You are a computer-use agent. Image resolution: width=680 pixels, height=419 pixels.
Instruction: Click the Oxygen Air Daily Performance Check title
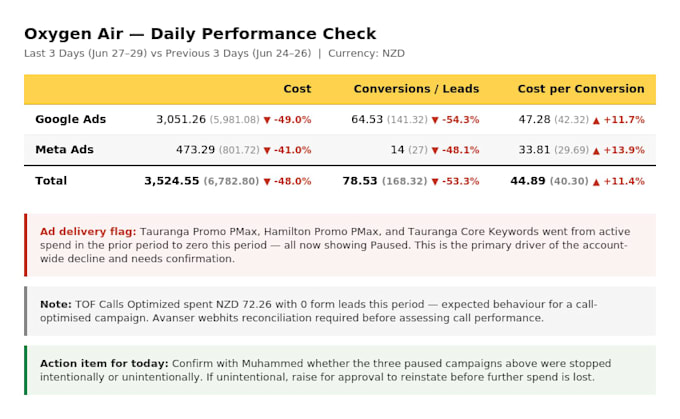point(200,34)
